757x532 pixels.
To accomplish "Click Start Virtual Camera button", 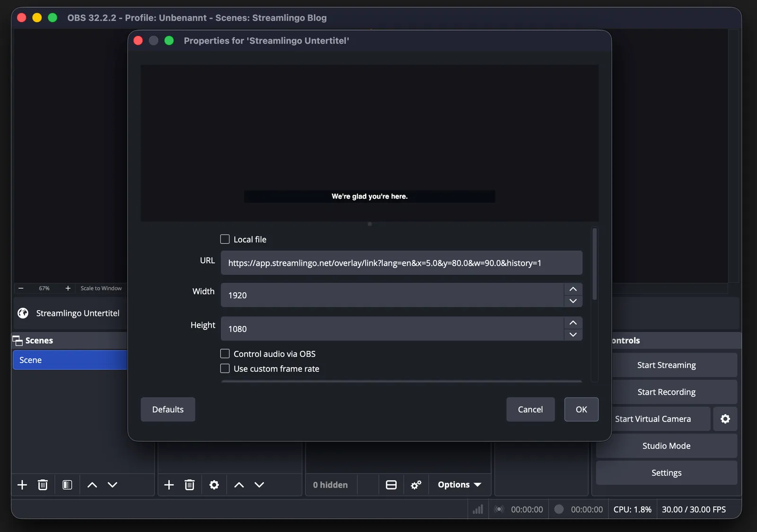I will click(x=661, y=419).
